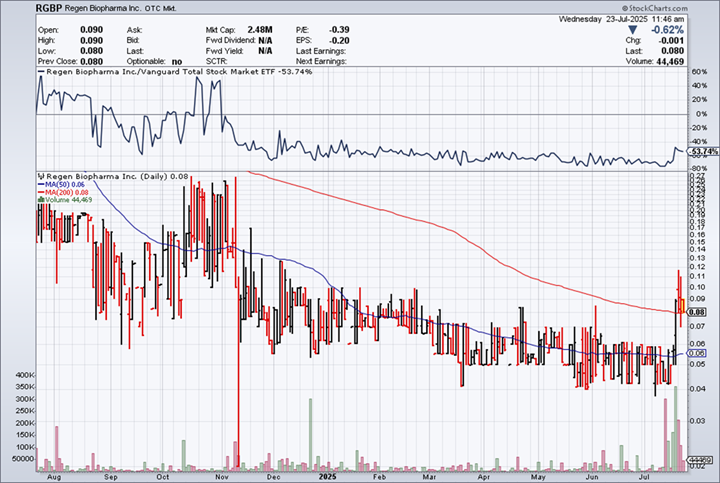Click the down-triangle change indicator beside -0.62%

(632, 30)
